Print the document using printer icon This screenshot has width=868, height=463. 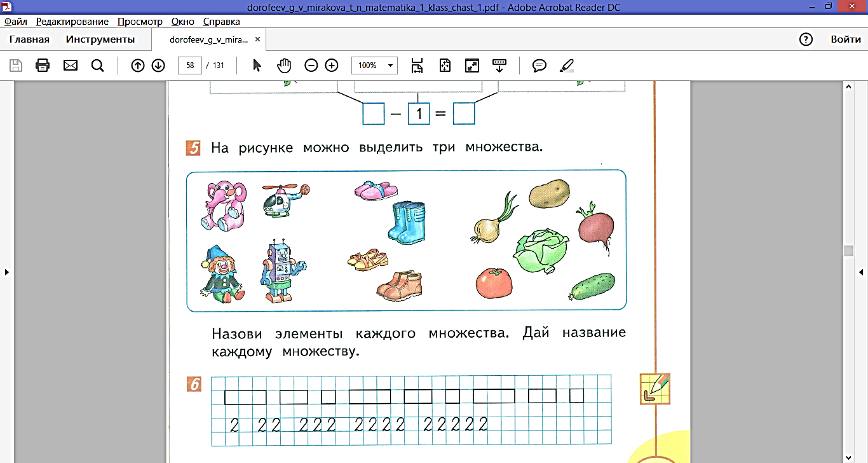[x=43, y=66]
